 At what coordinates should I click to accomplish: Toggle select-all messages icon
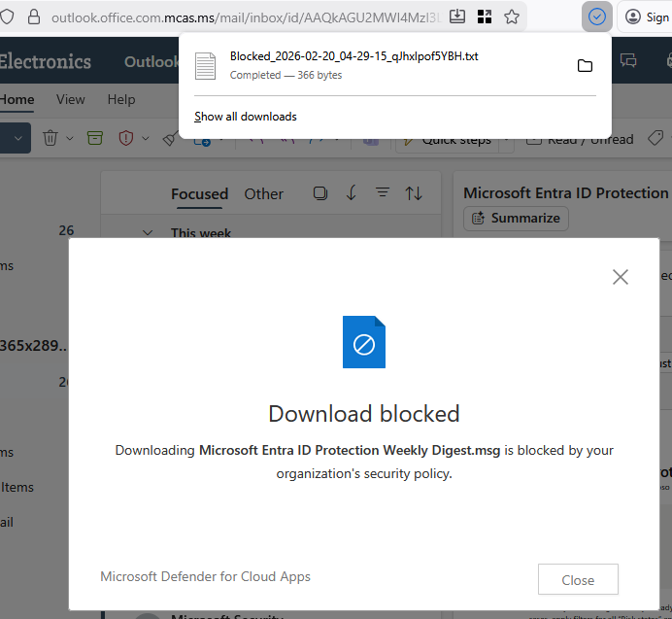pos(320,193)
